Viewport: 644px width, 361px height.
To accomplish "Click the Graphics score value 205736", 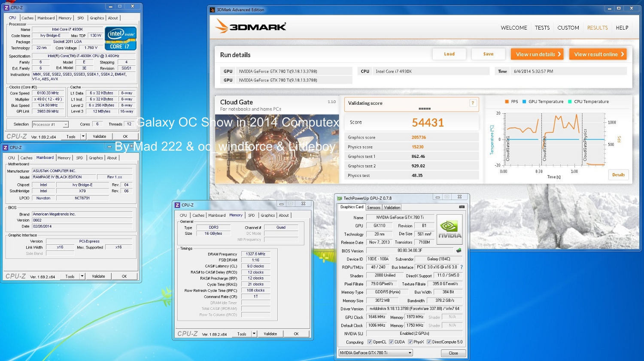I will point(419,137).
